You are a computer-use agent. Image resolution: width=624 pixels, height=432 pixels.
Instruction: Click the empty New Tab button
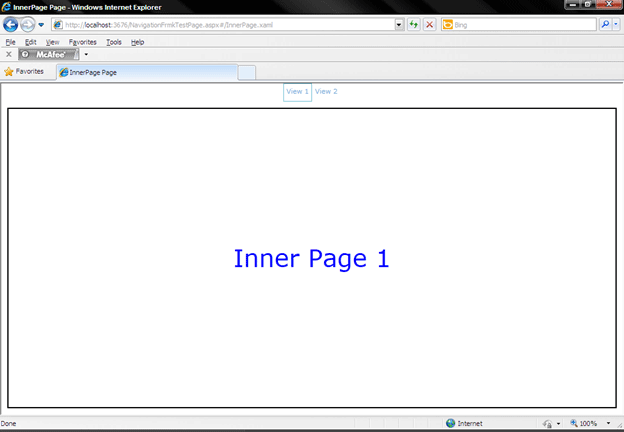[x=247, y=73]
